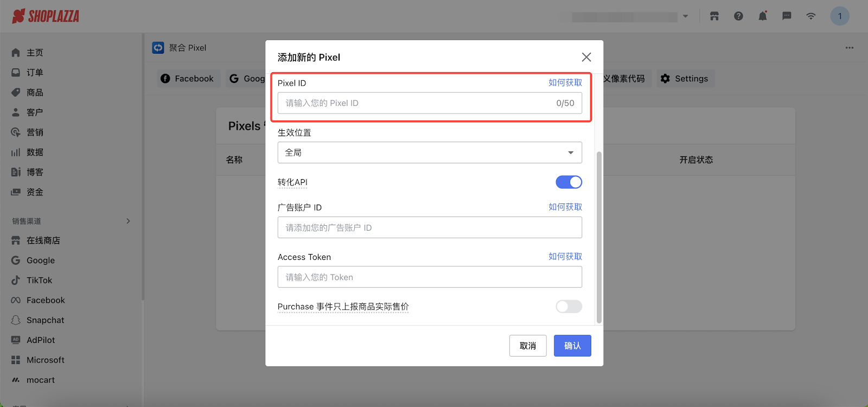Enable Purchase 事件只上报商品实际售价 toggle

tap(569, 307)
